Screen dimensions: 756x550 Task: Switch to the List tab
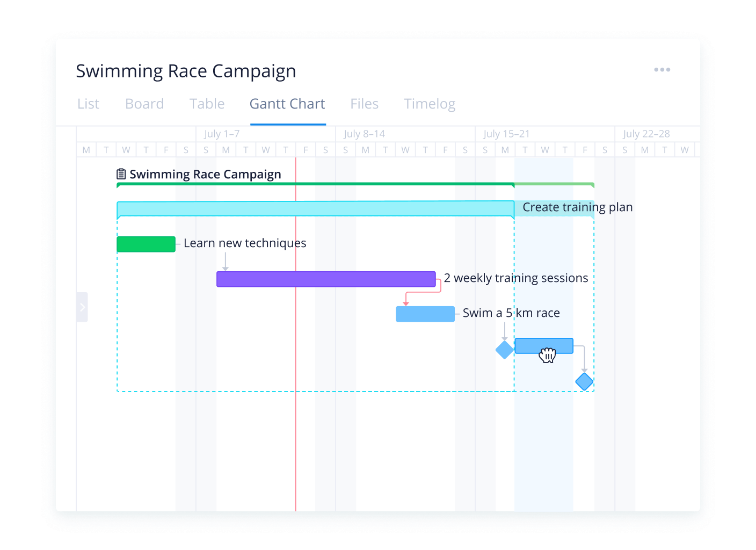click(x=88, y=104)
